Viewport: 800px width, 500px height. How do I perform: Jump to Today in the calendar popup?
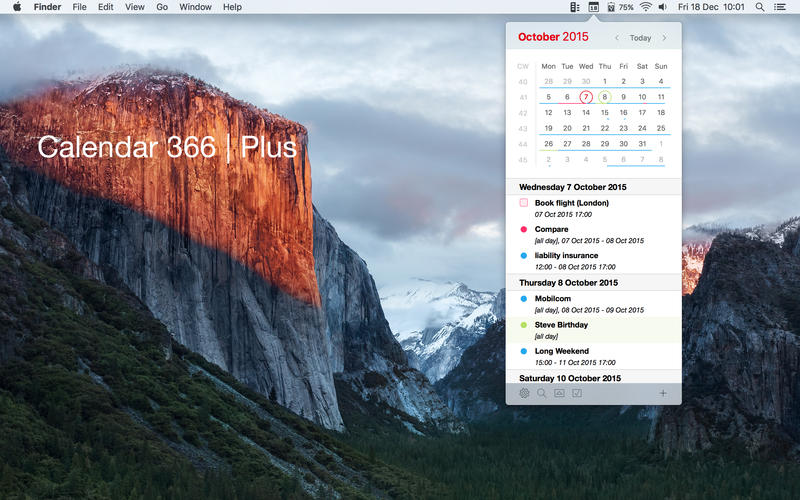click(640, 38)
